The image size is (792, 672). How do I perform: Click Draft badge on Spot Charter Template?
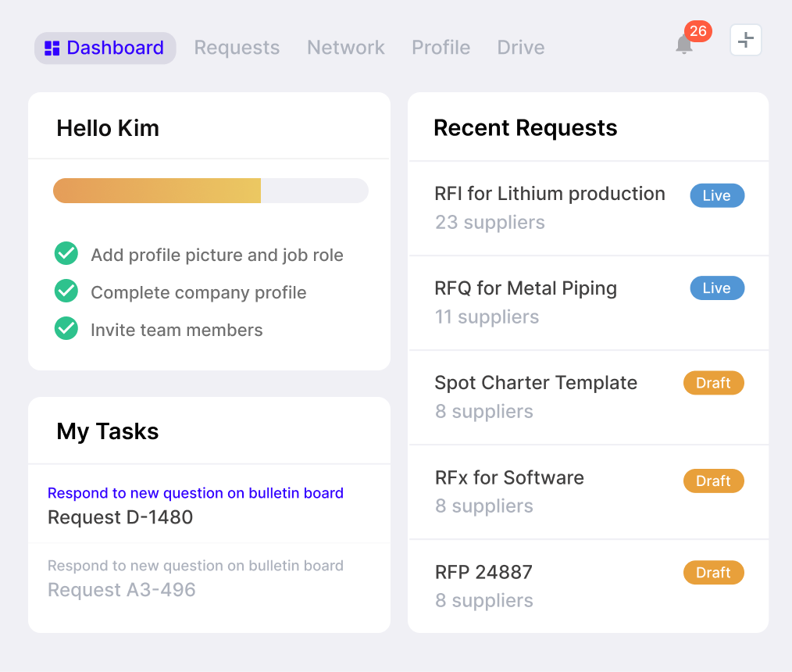click(713, 383)
